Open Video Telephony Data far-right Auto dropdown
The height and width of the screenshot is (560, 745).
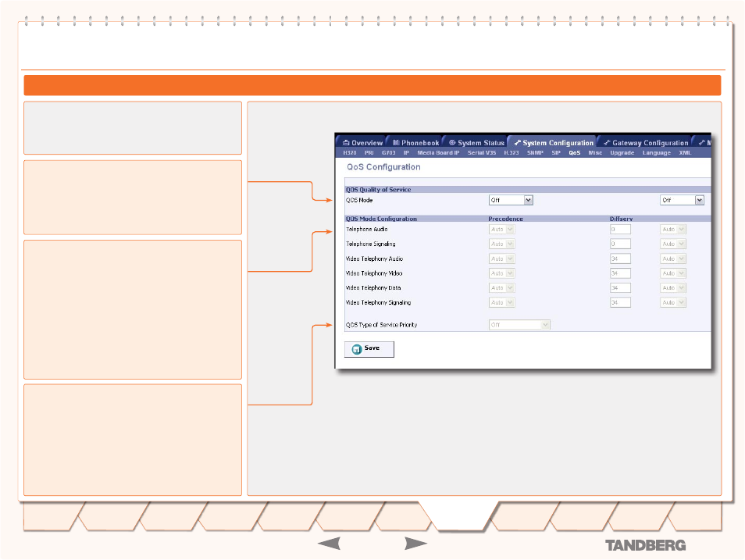coord(673,287)
